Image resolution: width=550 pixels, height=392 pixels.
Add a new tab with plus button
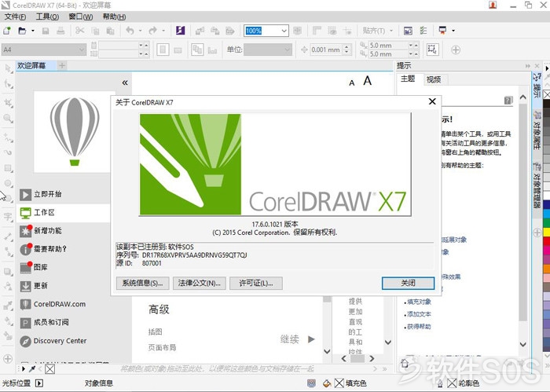coord(62,65)
